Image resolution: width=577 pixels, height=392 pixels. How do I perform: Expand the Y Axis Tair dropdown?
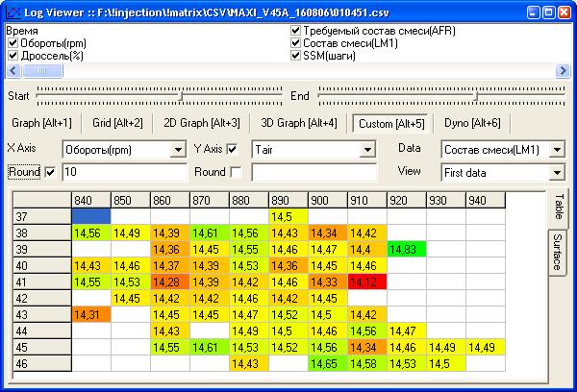366,150
